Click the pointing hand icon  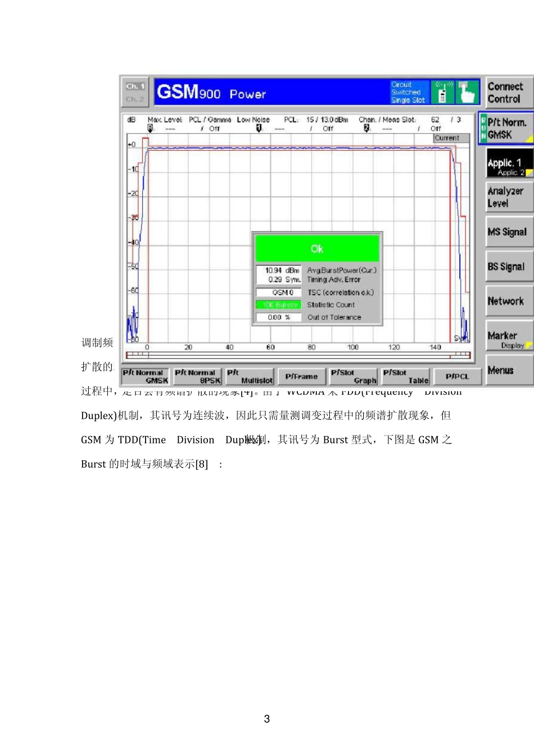point(467,93)
